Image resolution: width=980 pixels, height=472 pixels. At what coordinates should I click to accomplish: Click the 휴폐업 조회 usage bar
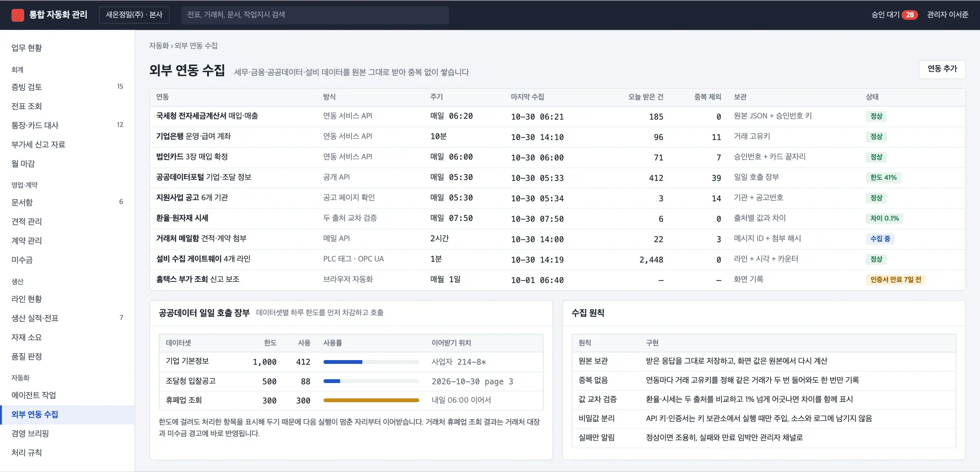(x=371, y=400)
